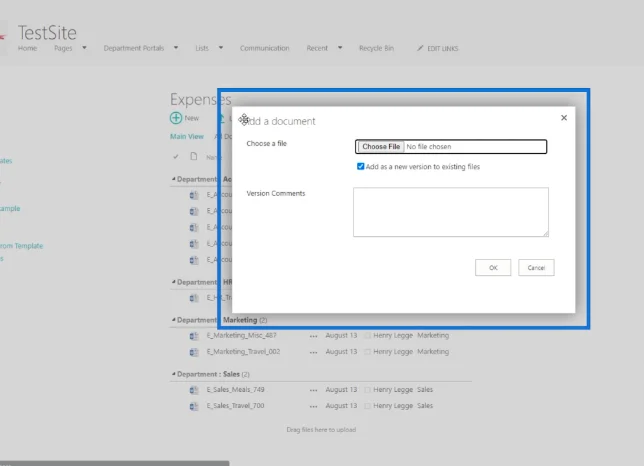Viewport: 644px width, 466px height.
Task: Open the Lists navigation item
Action: coord(202,48)
